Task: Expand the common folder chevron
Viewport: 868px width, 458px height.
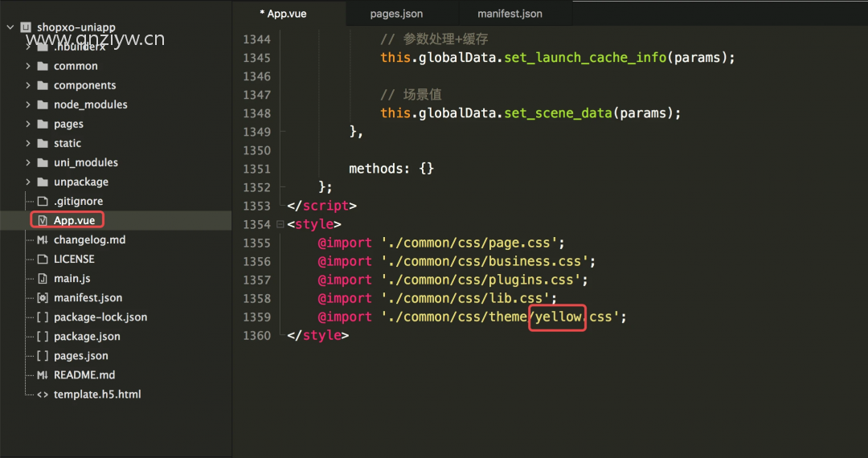Action: [27, 66]
